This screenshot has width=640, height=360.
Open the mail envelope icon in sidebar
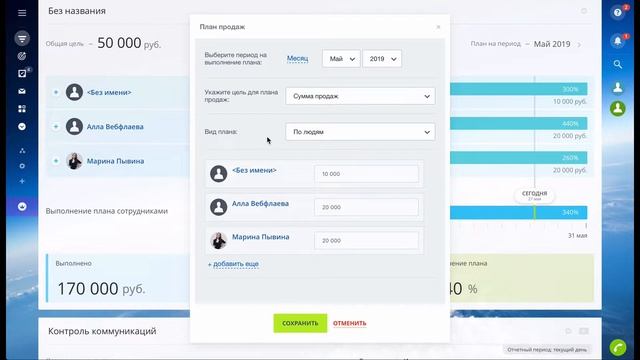pos(22,91)
